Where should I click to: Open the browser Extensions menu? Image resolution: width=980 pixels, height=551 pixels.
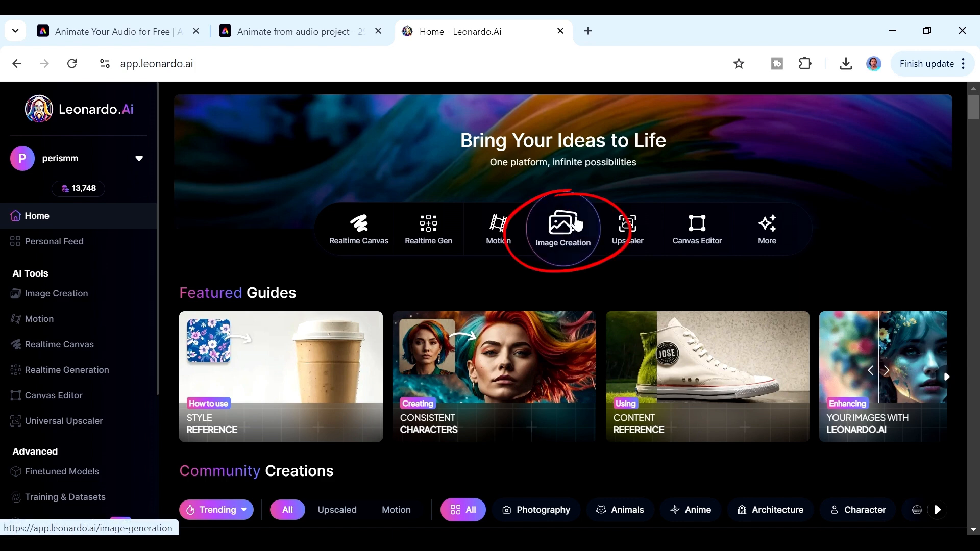(x=805, y=64)
